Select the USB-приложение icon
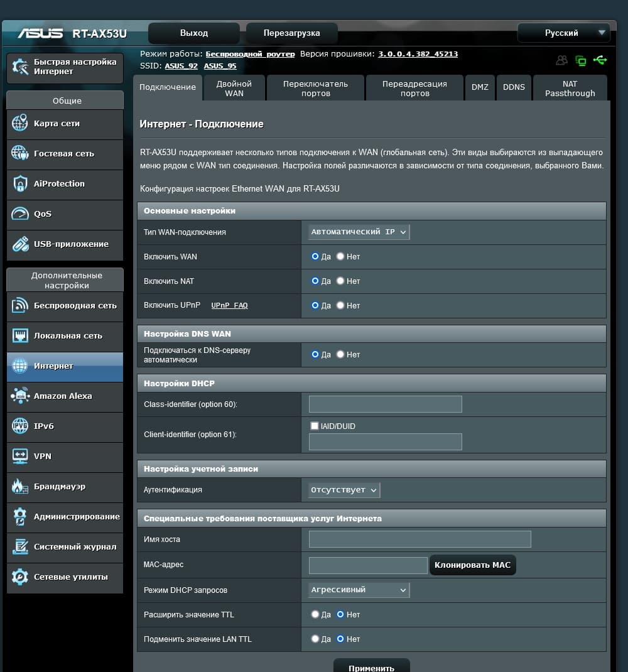 click(19, 244)
